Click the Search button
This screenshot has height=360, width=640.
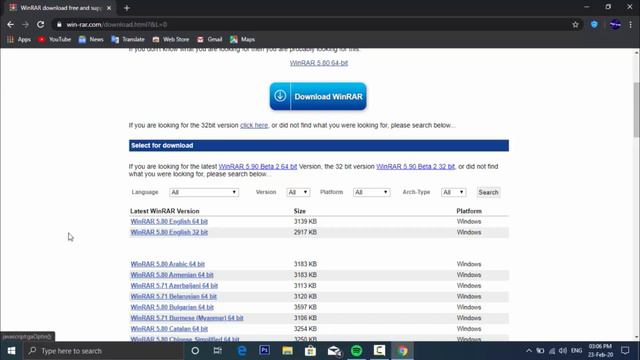pyautogui.click(x=488, y=192)
